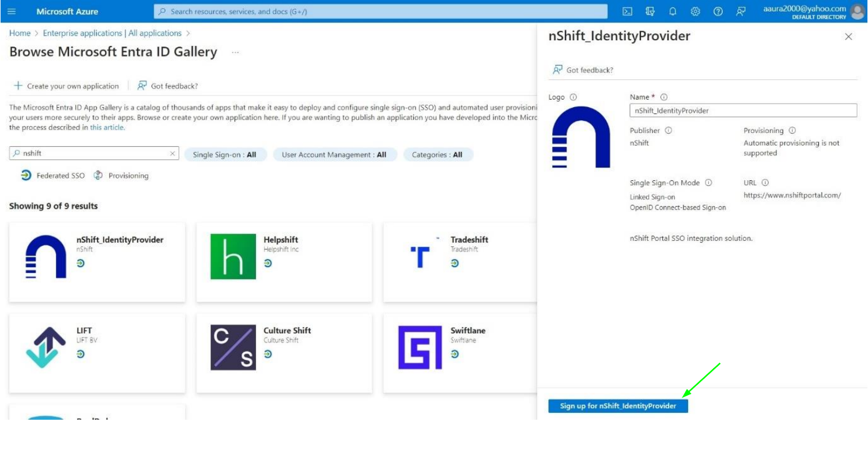The height and width of the screenshot is (456, 868).
Task: Edit the Name field in the pane
Action: (744, 112)
